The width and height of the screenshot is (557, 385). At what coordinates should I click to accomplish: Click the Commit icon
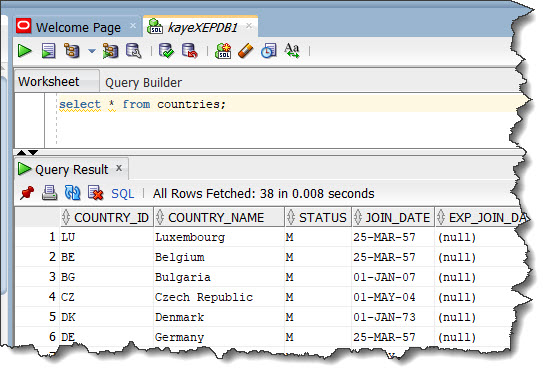pyautogui.click(x=166, y=51)
